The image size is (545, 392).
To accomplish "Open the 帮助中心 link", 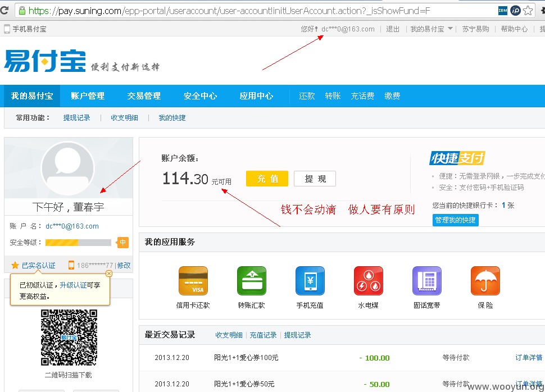I will click(x=515, y=29).
